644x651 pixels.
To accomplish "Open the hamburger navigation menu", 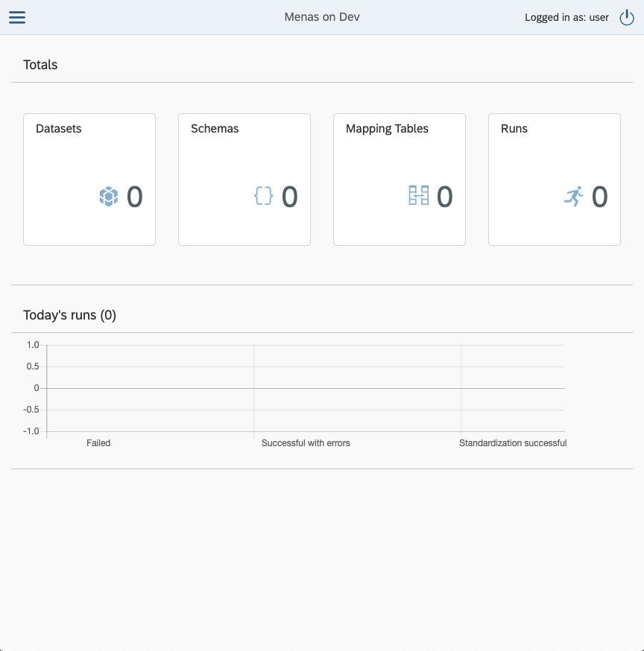I will (17, 17).
